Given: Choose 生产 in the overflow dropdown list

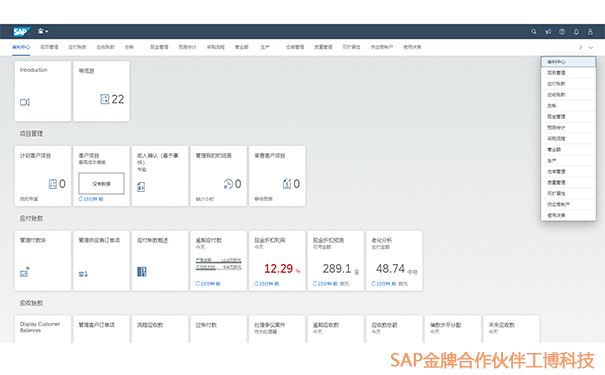Looking at the screenshot, I should point(568,160).
